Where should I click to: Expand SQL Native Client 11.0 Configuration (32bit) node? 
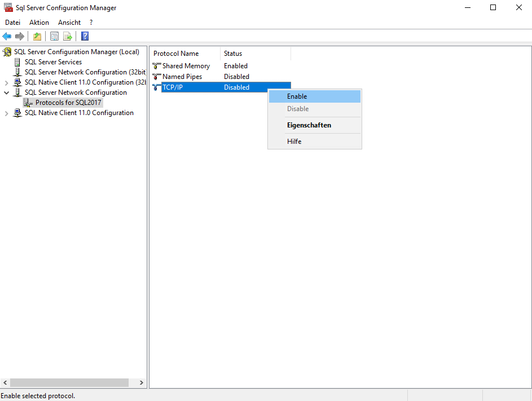coord(6,83)
